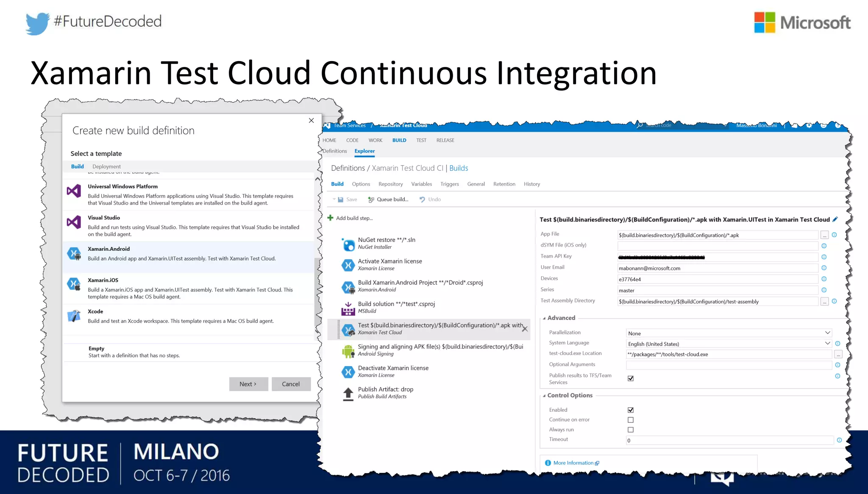Go to the HOME hub

click(x=329, y=140)
